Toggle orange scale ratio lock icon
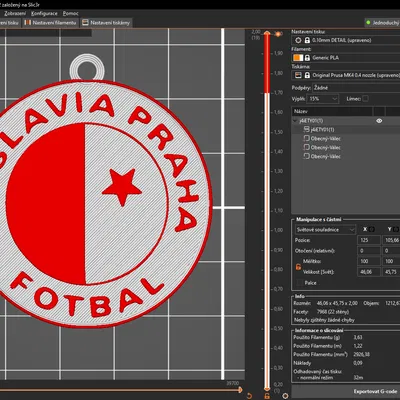Viewport: 400px width, 400px height. pyautogui.click(x=298, y=267)
